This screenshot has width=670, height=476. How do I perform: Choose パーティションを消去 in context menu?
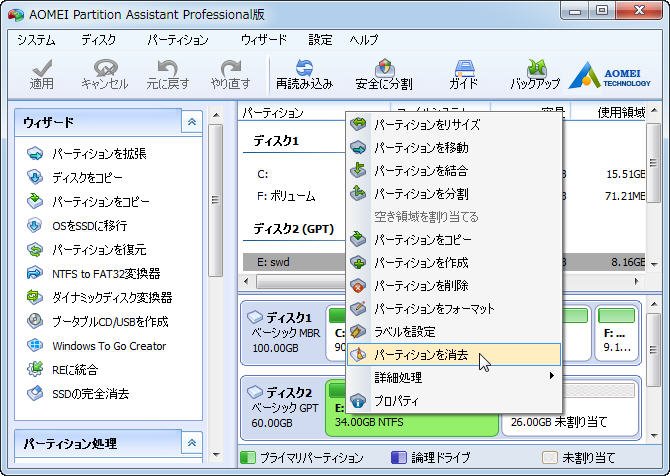tap(454, 355)
